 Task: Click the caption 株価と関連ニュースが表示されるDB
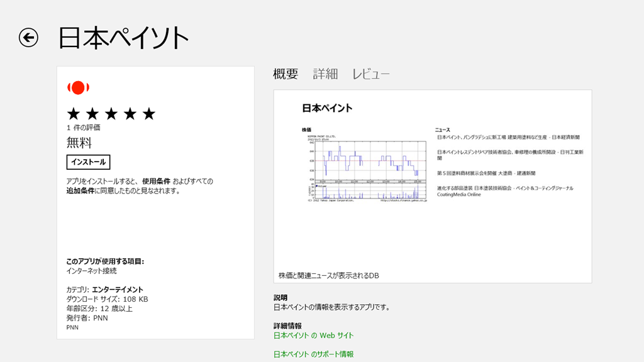[x=328, y=275]
